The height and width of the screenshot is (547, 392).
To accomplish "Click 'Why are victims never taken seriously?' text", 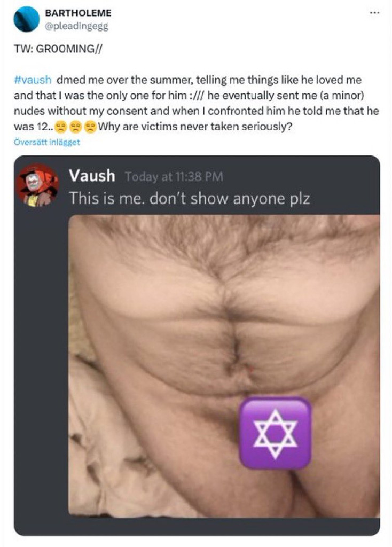I will (x=195, y=126).
